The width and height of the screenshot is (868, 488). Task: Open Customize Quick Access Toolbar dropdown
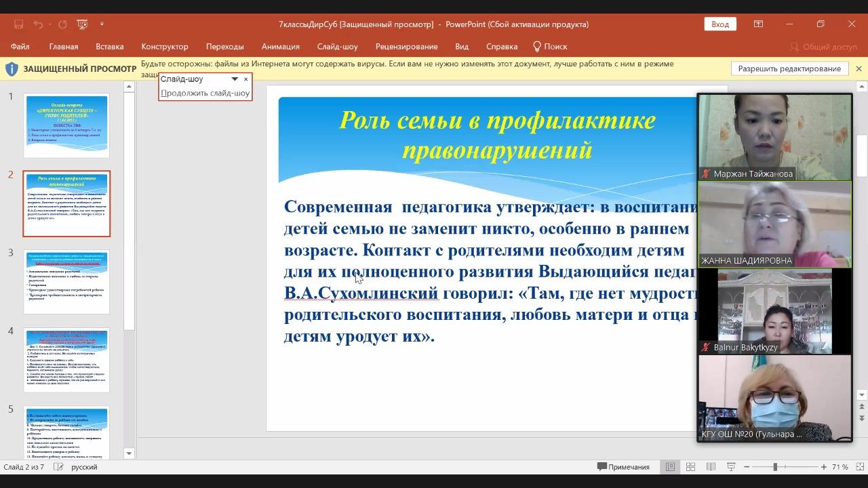point(102,24)
